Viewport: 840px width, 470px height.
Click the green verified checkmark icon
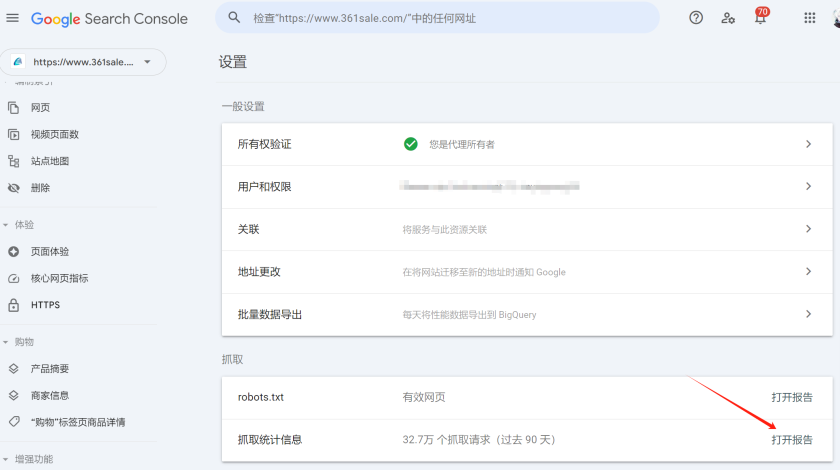click(411, 144)
